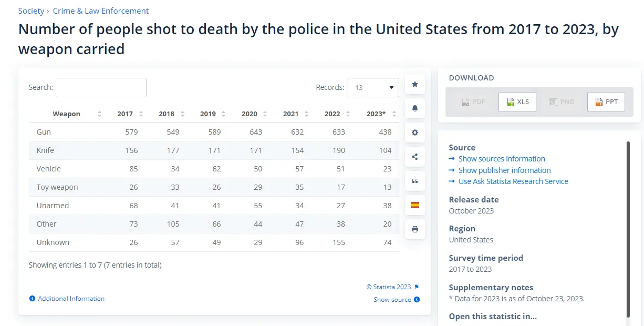Click the star favorite icon
The height and width of the screenshot is (326, 644).
point(415,84)
